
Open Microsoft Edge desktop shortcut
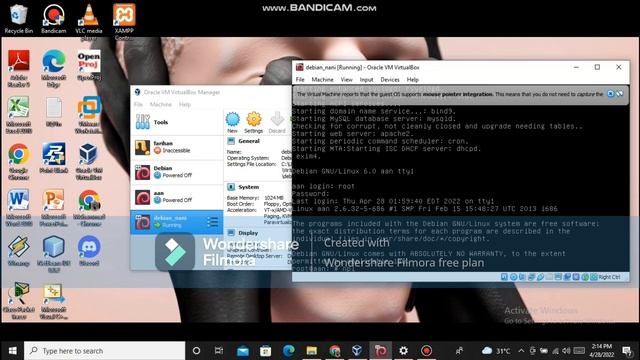(x=53, y=68)
